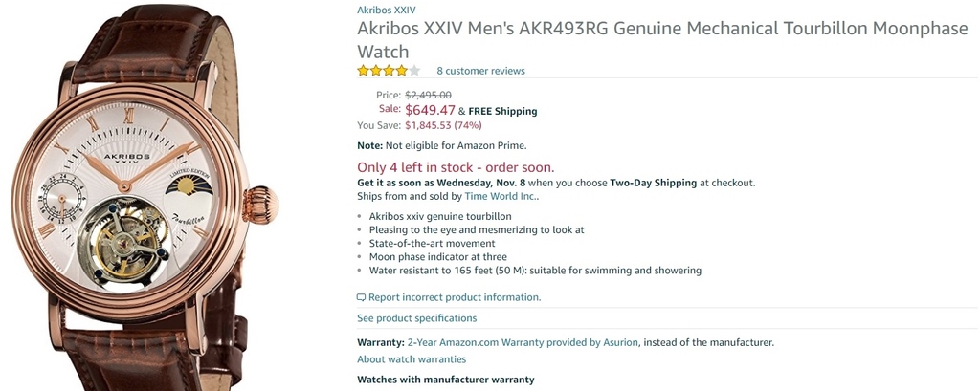Click the FREE Shipping text
Image resolution: width=980 pixels, height=391 pixels.
click(502, 111)
